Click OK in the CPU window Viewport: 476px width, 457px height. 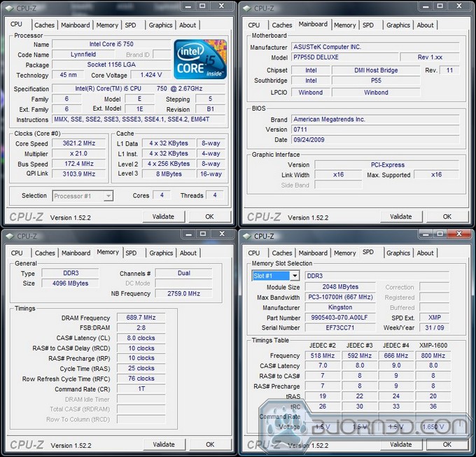coord(209,217)
